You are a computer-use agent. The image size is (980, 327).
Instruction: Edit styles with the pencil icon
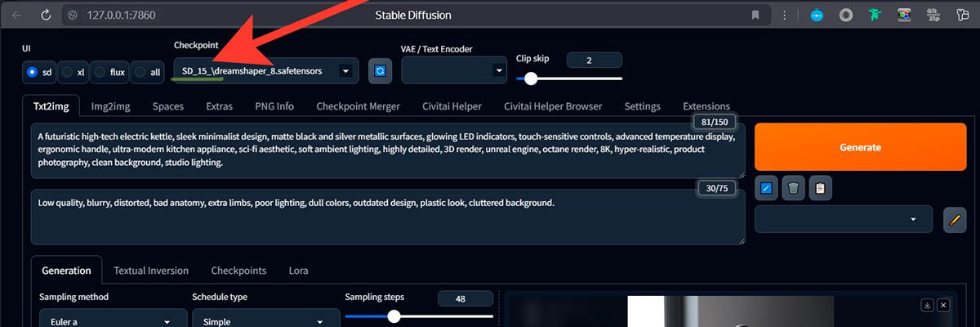coord(954,219)
